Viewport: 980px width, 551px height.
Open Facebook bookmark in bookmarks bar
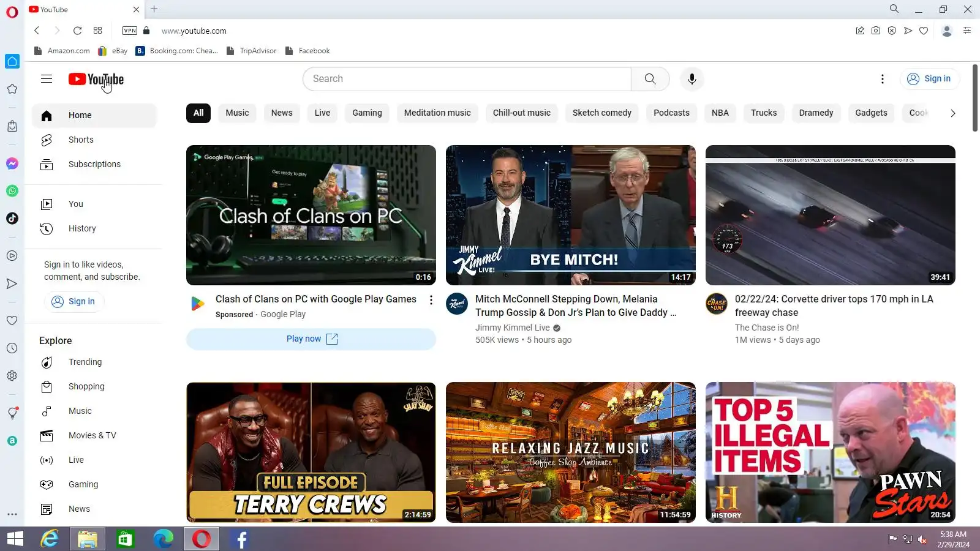pyautogui.click(x=307, y=51)
